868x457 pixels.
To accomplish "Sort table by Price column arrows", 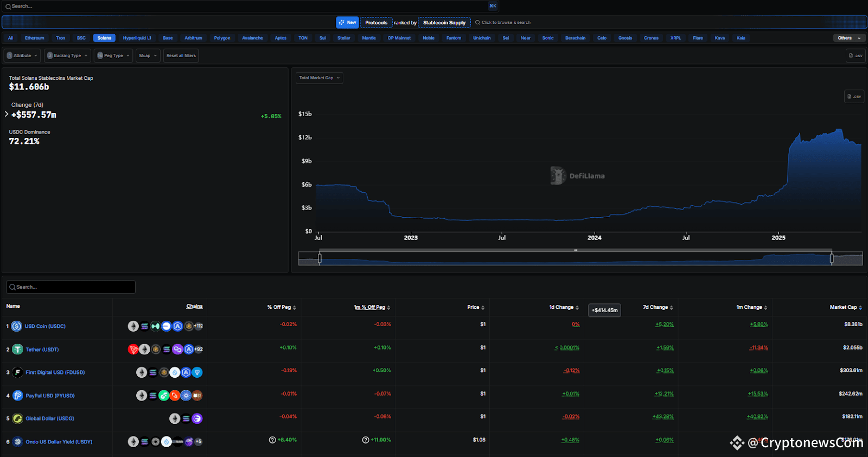I will tap(483, 308).
